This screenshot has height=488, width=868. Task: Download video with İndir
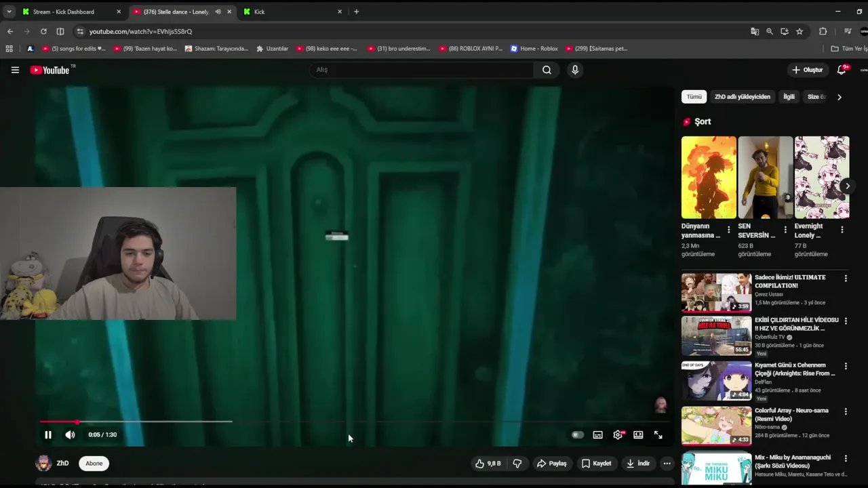[x=637, y=464]
